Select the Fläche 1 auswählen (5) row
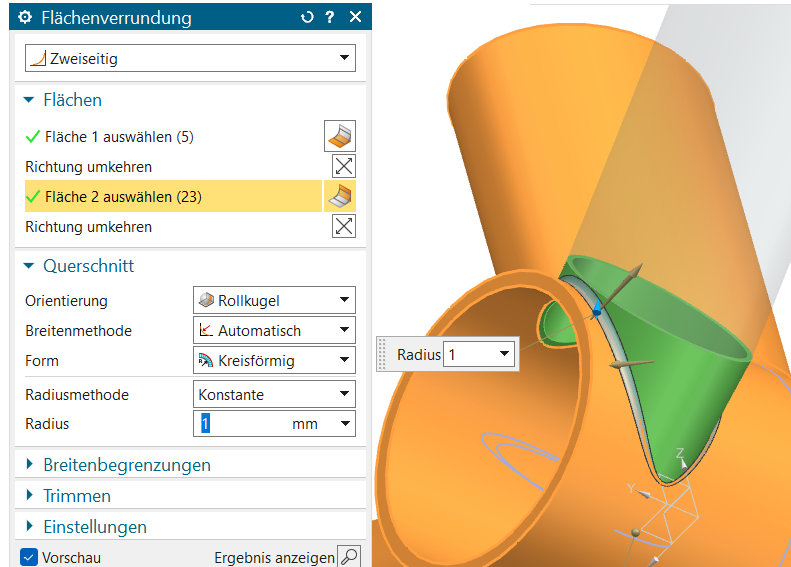This screenshot has height=567, width=791. [x=173, y=137]
